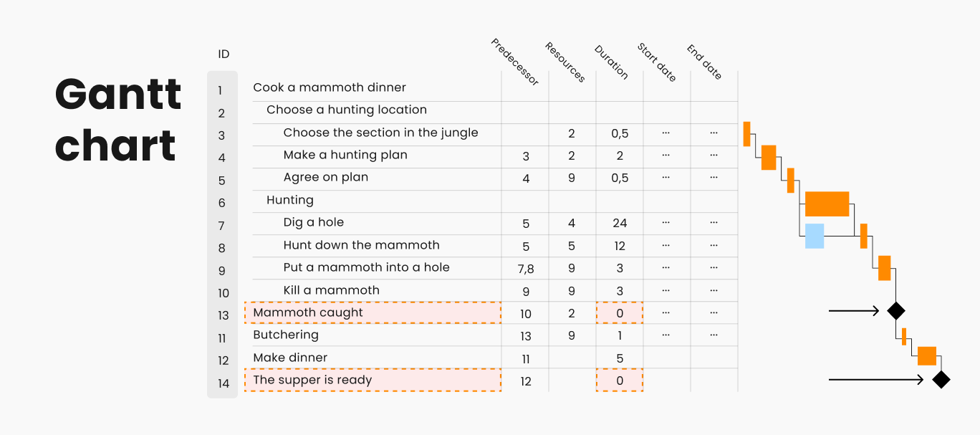The height and width of the screenshot is (435, 980).
Task: Click the Predecessor column header
Action: (x=514, y=62)
